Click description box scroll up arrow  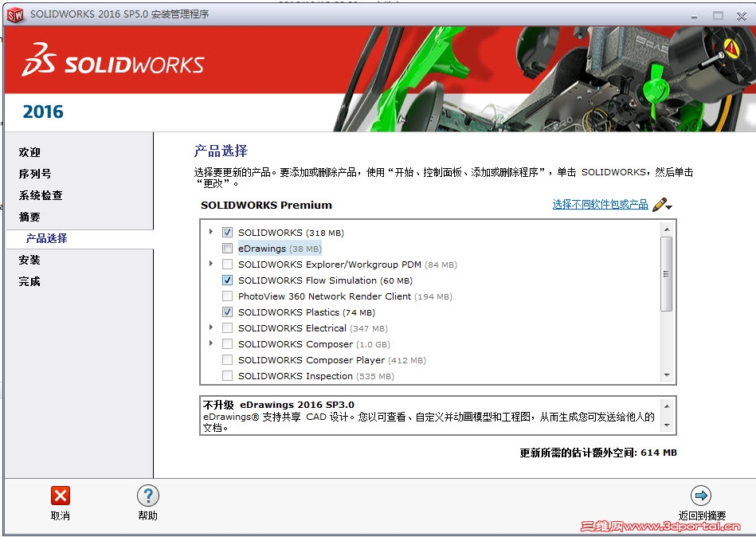[x=667, y=406]
